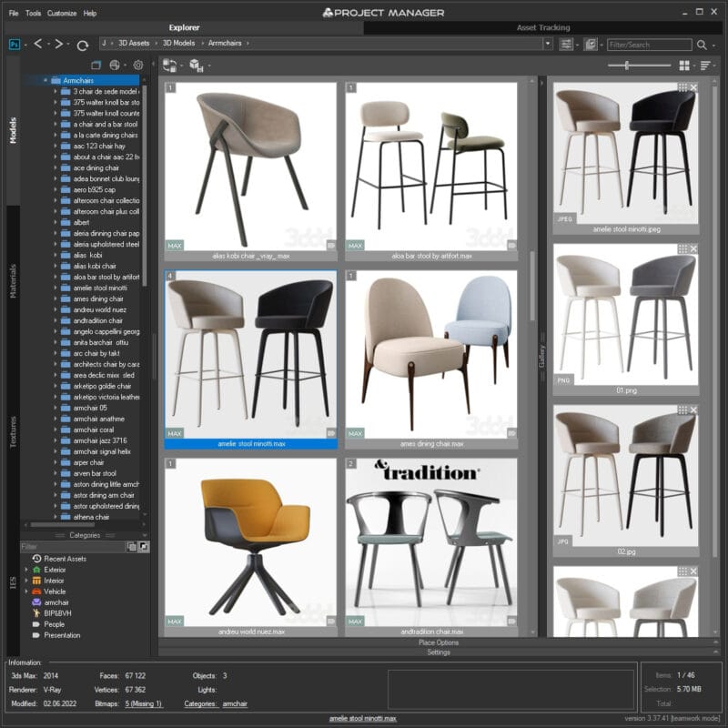This screenshot has width=728, height=728.
Task: Refresh the current folder view
Action: pyautogui.click(x=83, y=45)
